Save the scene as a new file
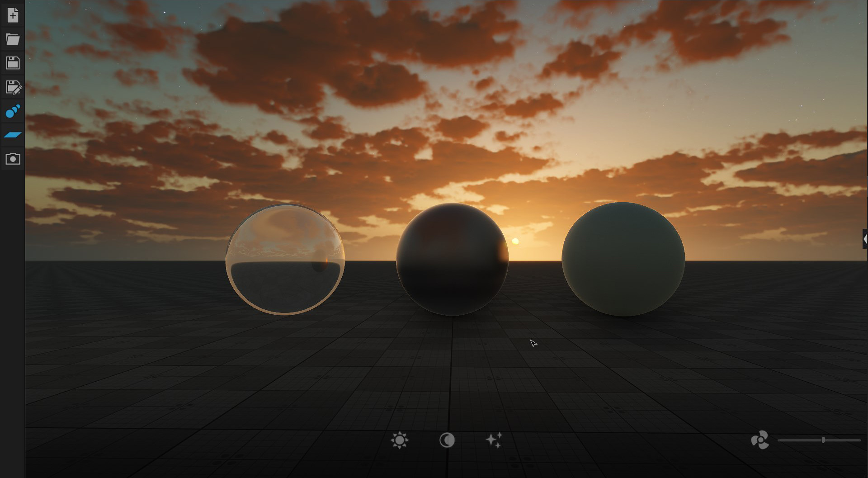Screen dimensions: 868x478 point(12,87)
